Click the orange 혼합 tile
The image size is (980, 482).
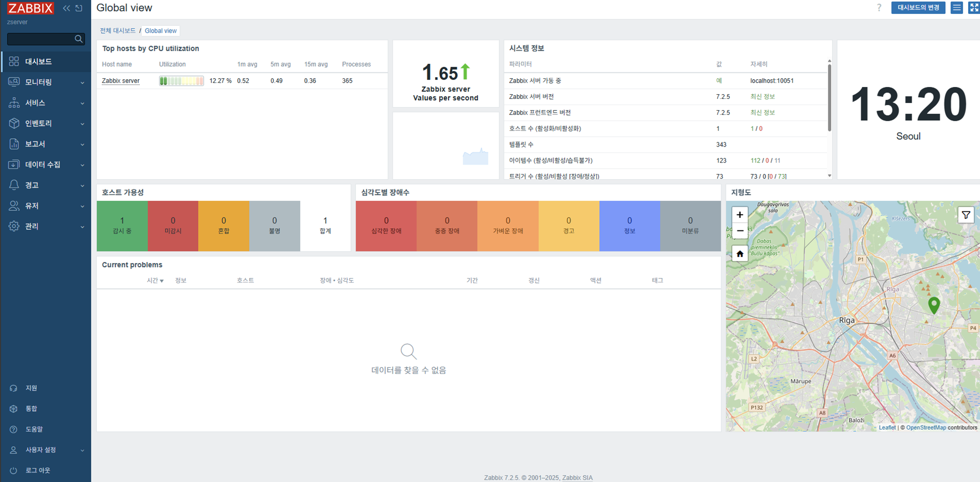click(x=224, y=226)
